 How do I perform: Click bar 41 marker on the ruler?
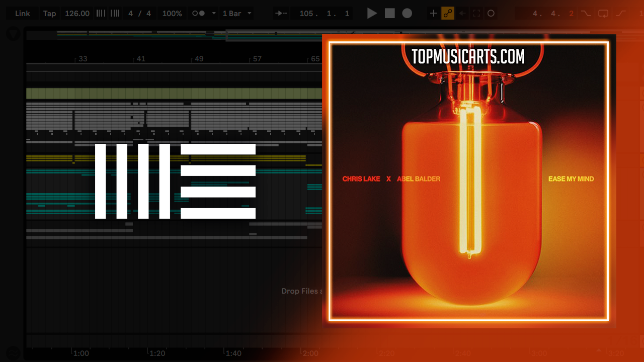click(140, 59)
